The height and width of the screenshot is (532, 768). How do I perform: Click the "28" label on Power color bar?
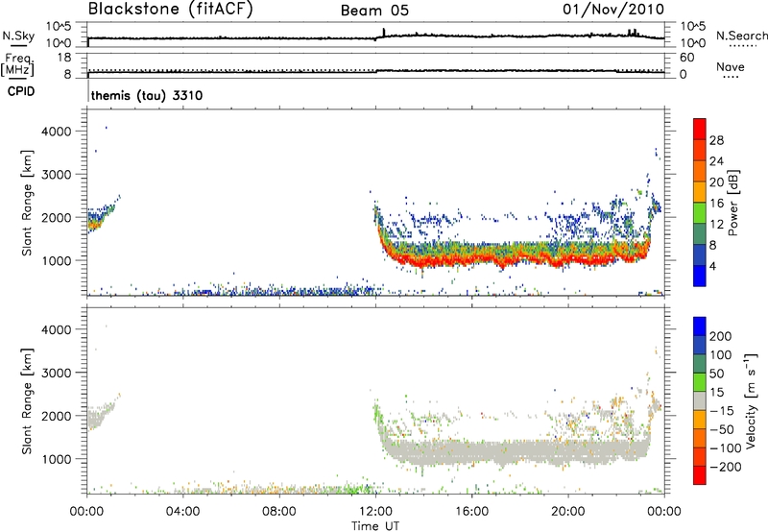(716, 140)
